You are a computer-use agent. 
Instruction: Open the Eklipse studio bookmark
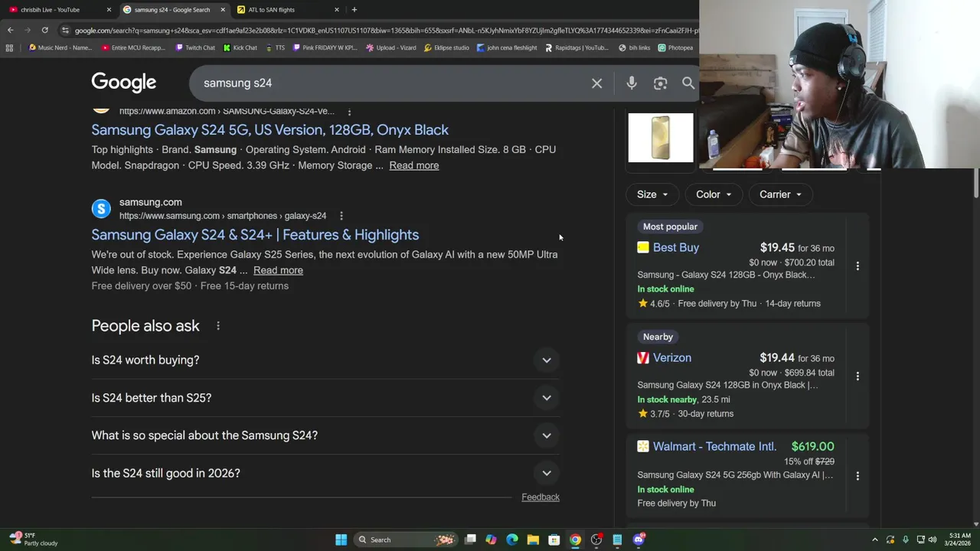coord(446,47)
